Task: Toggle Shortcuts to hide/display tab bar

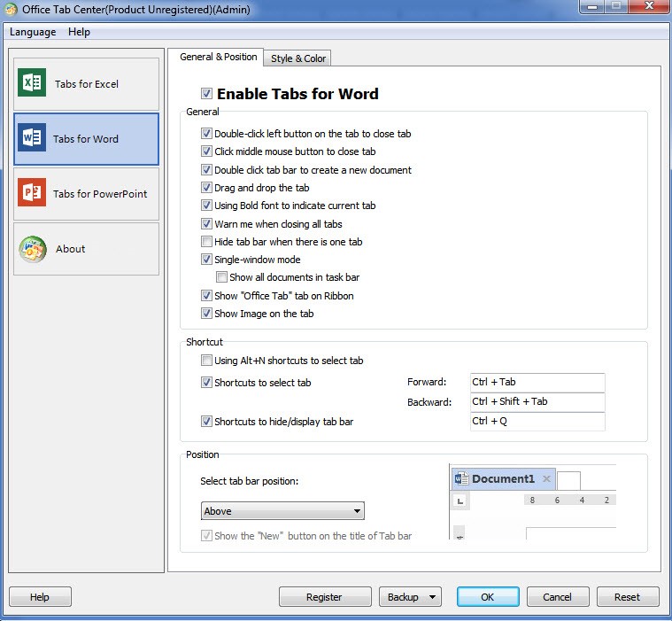Action: click(206, 422)
